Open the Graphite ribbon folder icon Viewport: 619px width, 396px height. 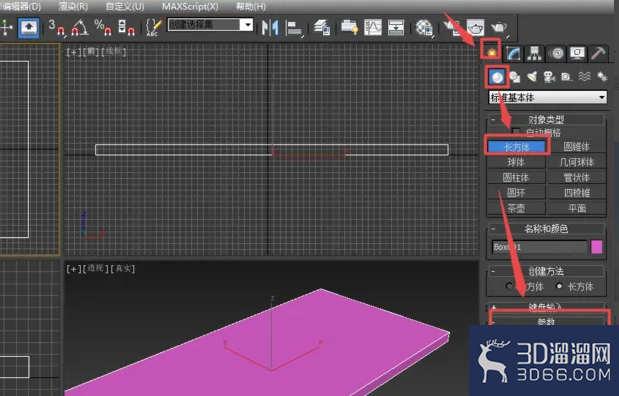click(x=349, y=27)
